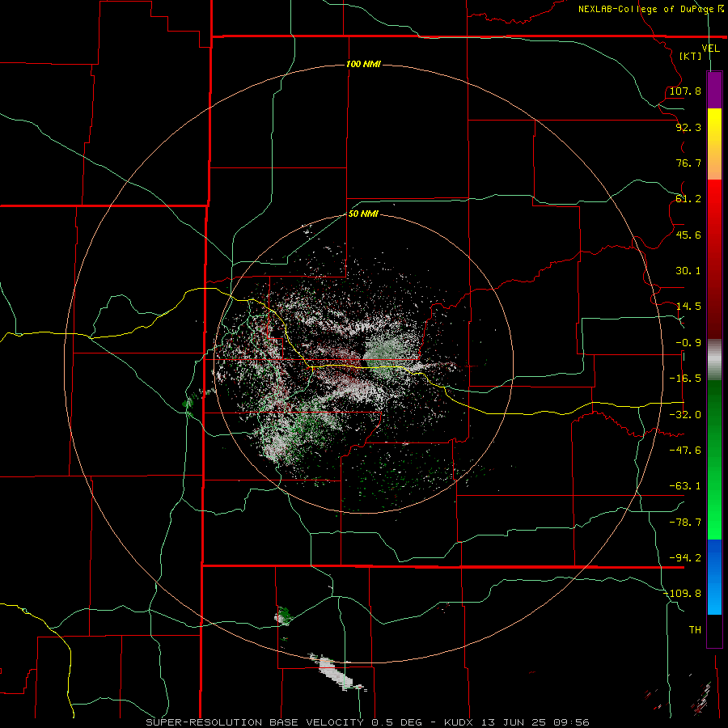The image size is (728, 728).
Task: Click the -0.9 legend value
Action: pyautogui.click(x=688, y=343)
